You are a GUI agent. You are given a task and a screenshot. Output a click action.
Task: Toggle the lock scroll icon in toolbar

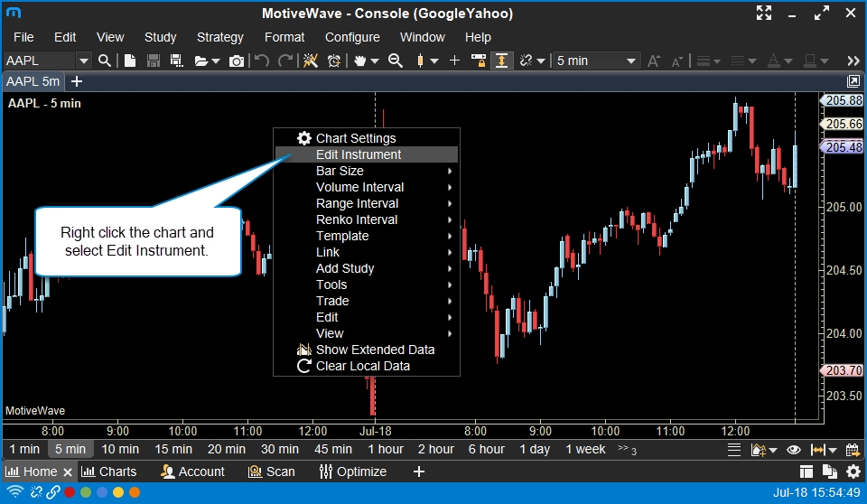click(479, 61)
